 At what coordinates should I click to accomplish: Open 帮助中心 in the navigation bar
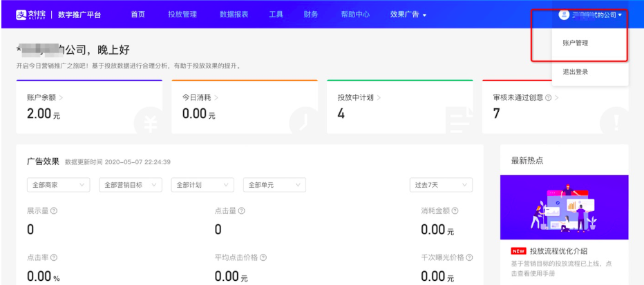(x=355, y=14)
